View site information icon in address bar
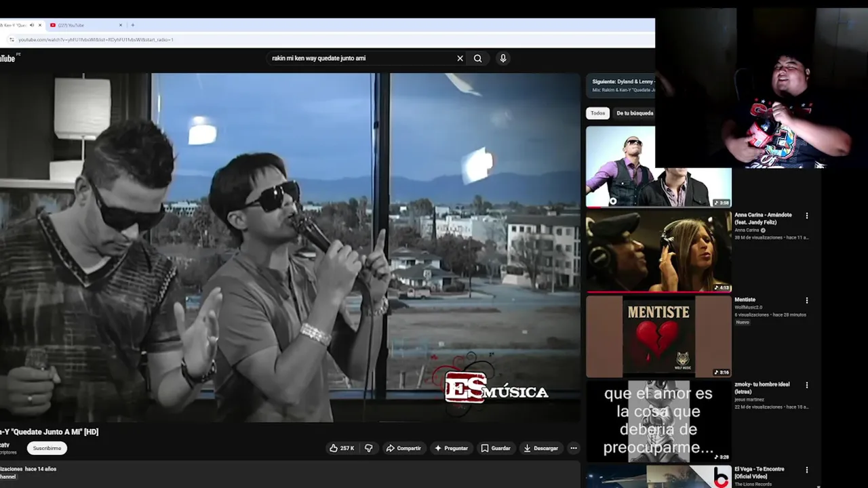 (10, 39)
